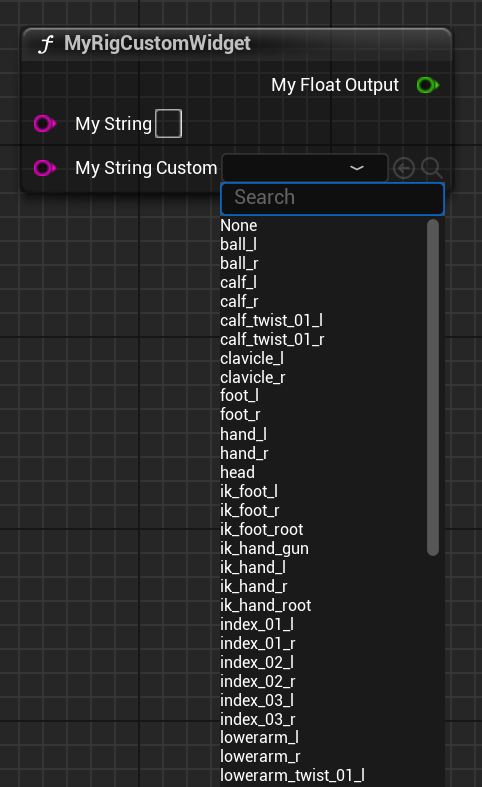
Task: Click the Search field in the bone list
Action: point(332,198)
